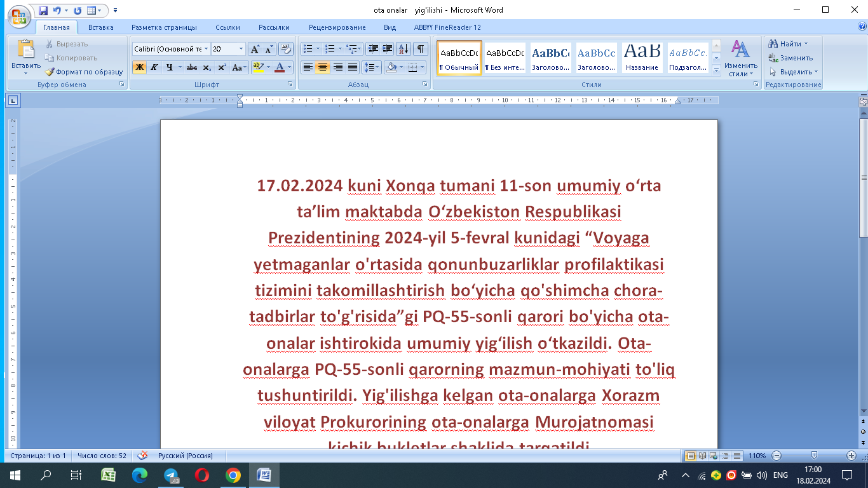The image size is (868, 488).
Task: Click the Increase Font Size icon
Action: [x=255, y=49]
